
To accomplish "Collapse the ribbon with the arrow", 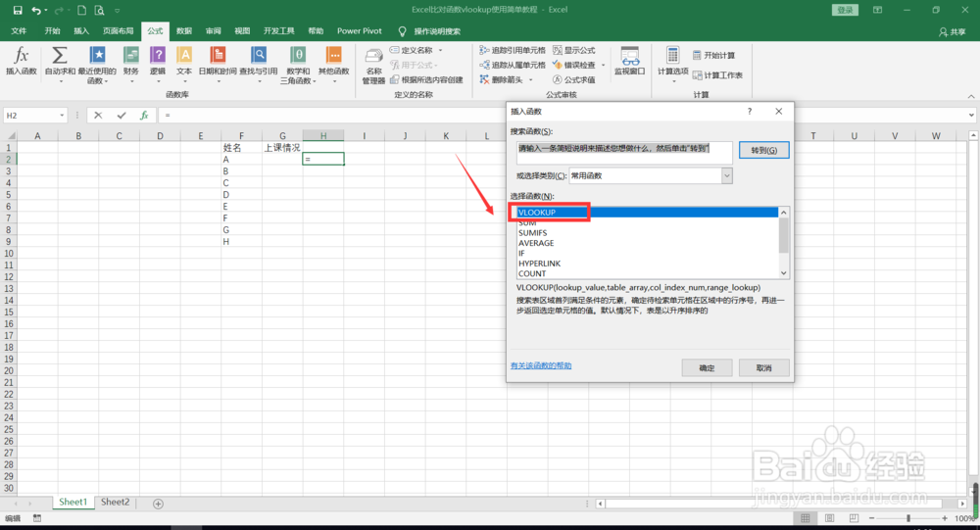I will click(970, 96).
